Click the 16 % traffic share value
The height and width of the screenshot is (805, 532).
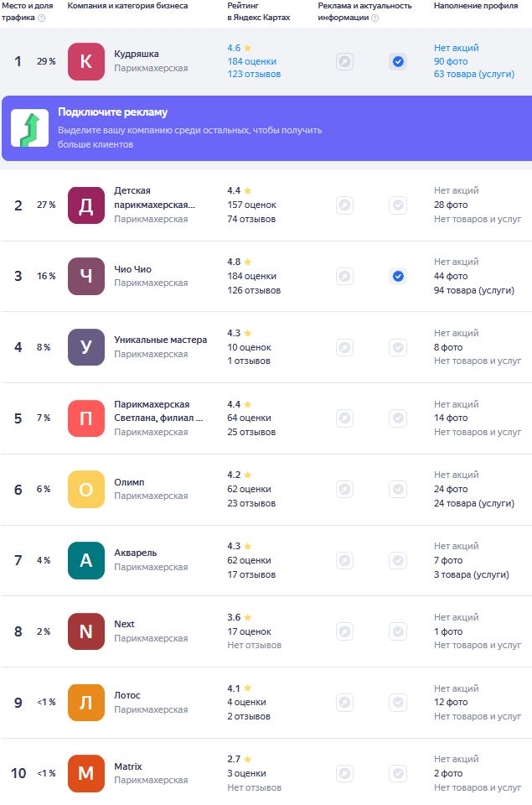click(x=46, y=276)
